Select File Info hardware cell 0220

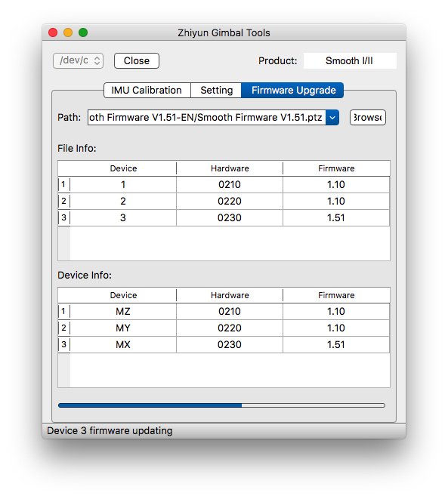coord(230,201)
